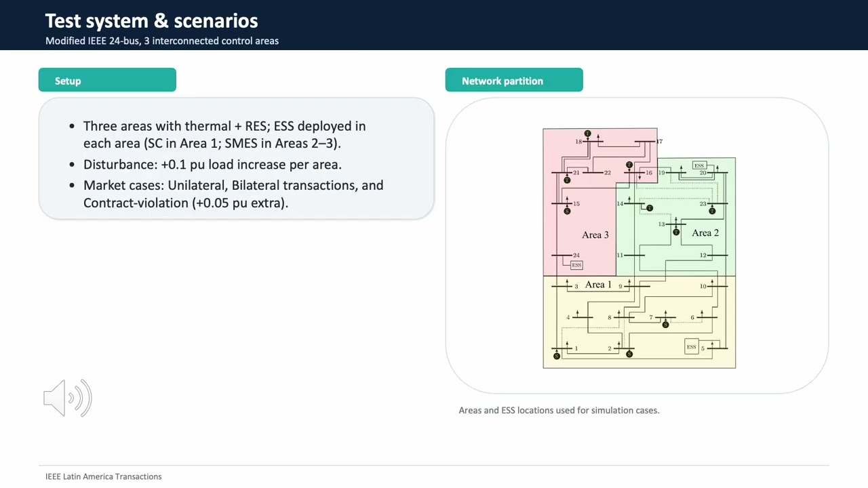Click the ESS box below bus 24
Viewport: 868px width, 488px height.
[576, 265]
